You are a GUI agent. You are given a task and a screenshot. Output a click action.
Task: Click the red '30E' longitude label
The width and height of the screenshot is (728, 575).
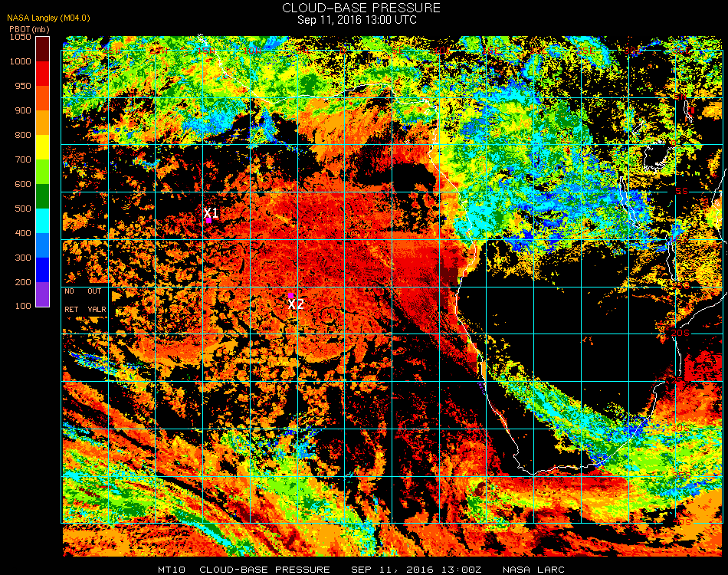click(x=634, y=50)
